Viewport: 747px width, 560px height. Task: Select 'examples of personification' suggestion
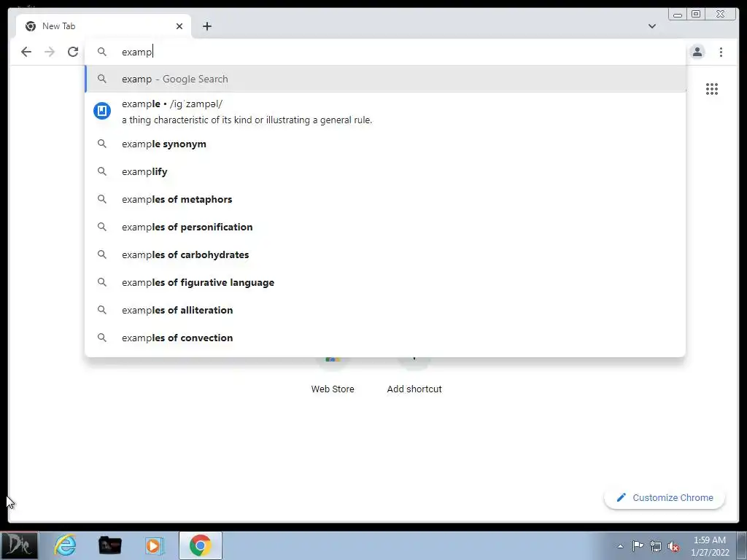click(x=385, y=227)
